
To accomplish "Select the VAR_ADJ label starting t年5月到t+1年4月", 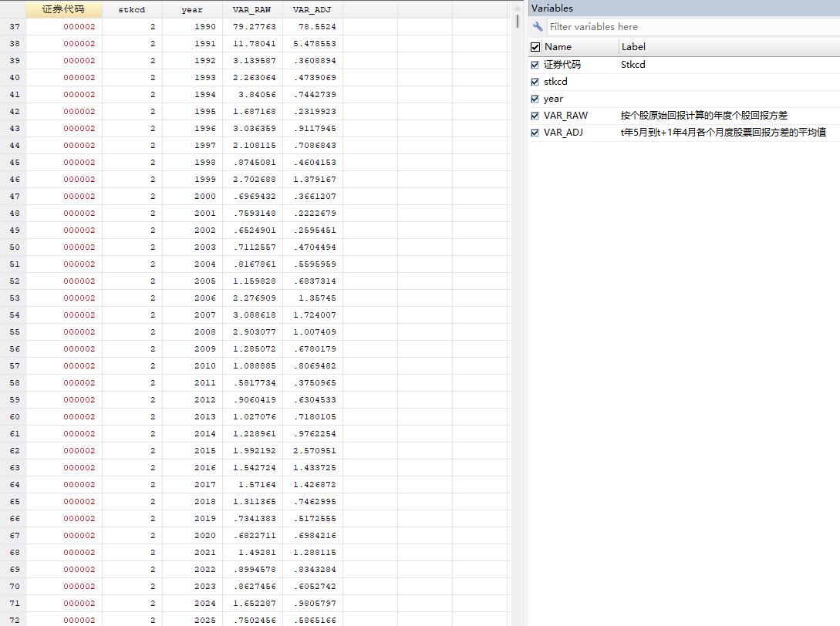I will (724, 133).
